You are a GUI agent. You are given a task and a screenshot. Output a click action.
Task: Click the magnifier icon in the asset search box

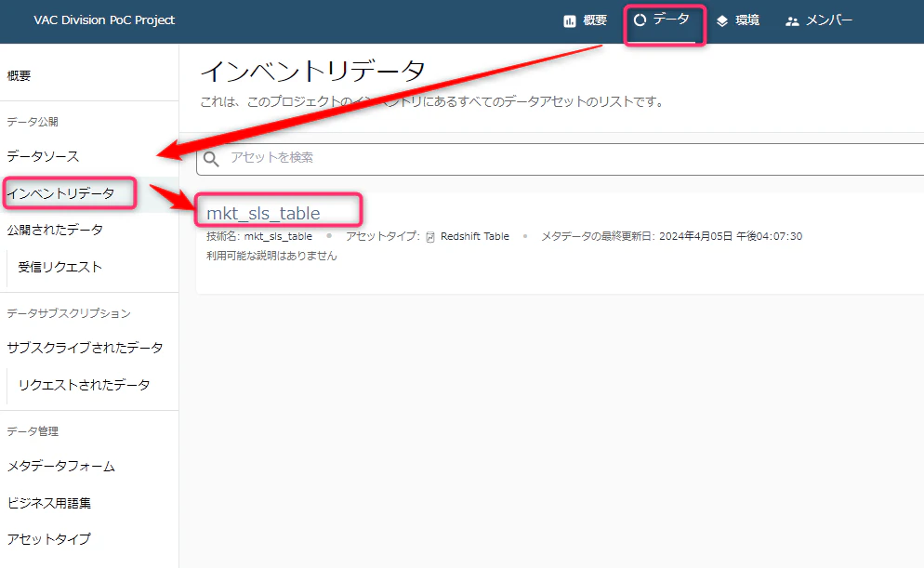click(x=211, y=158)
